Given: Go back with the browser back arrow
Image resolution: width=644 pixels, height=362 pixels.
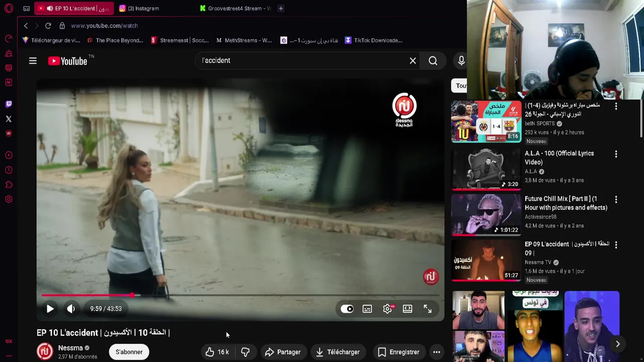Looking at the screenshot, I should (x=26, y=26).
